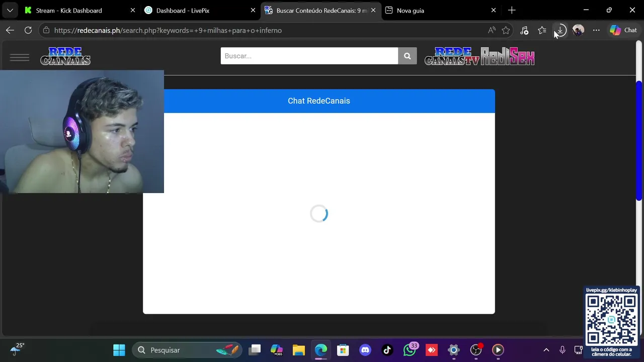Open the browser profile avatar

pos(578,30)
